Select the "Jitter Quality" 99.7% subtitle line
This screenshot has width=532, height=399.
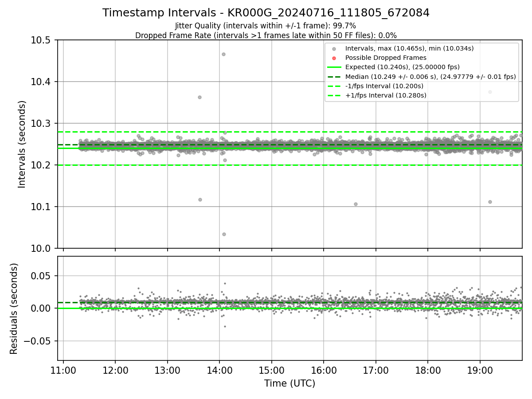click(x=266, y=26)
